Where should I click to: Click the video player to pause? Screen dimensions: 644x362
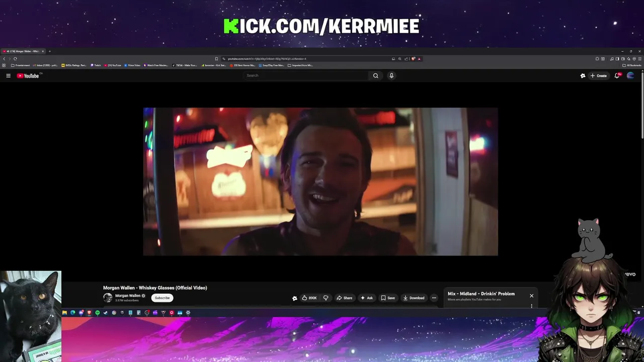(x=320, y=182)
